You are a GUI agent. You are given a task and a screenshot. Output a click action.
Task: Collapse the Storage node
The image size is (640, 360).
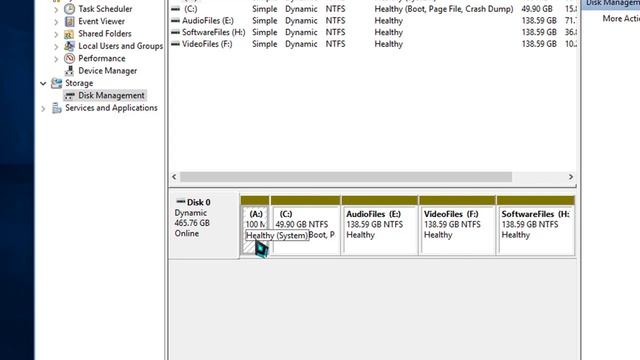(x=43, y=83)
